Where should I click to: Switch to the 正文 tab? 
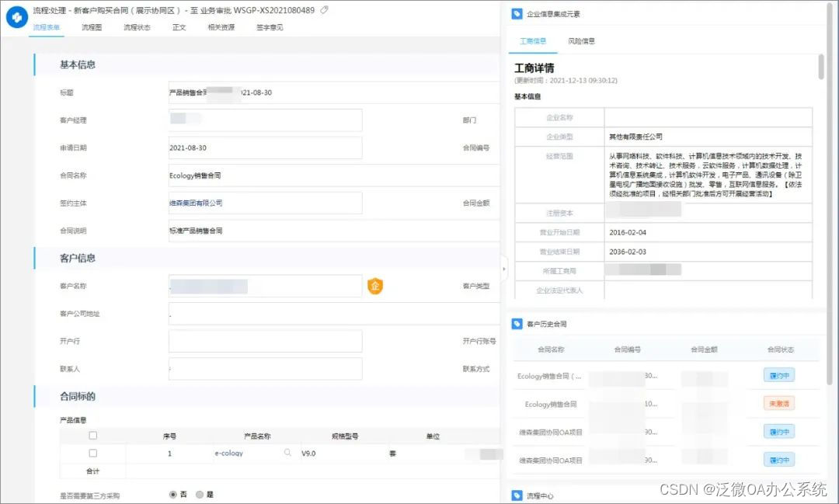pos(179,27)
